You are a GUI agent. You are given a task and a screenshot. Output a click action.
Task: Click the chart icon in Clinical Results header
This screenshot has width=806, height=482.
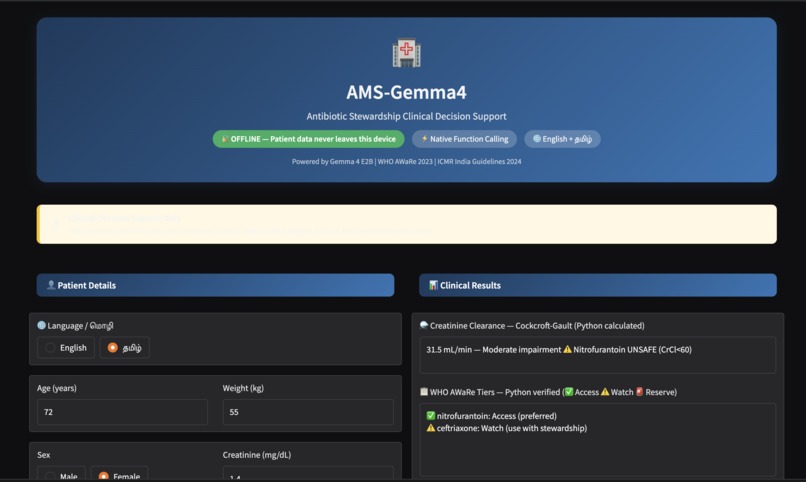[x=433, y=285]
